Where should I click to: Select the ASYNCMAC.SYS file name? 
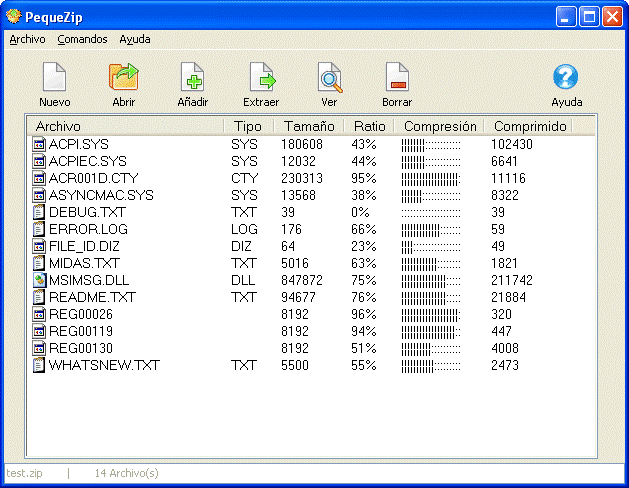101,195
